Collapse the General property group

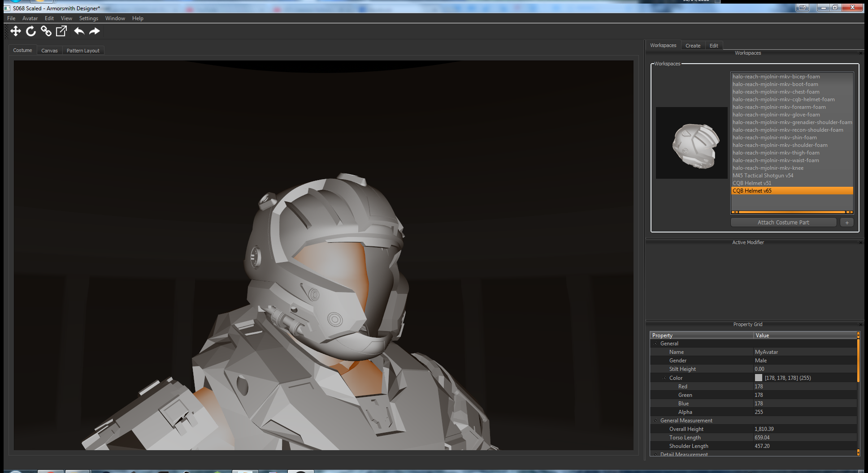pos(655,344)
